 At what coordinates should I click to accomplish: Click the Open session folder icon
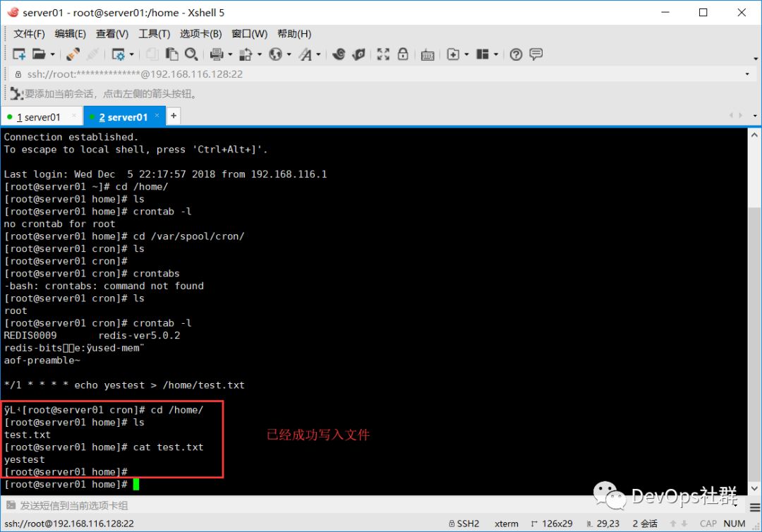[38, 54]
